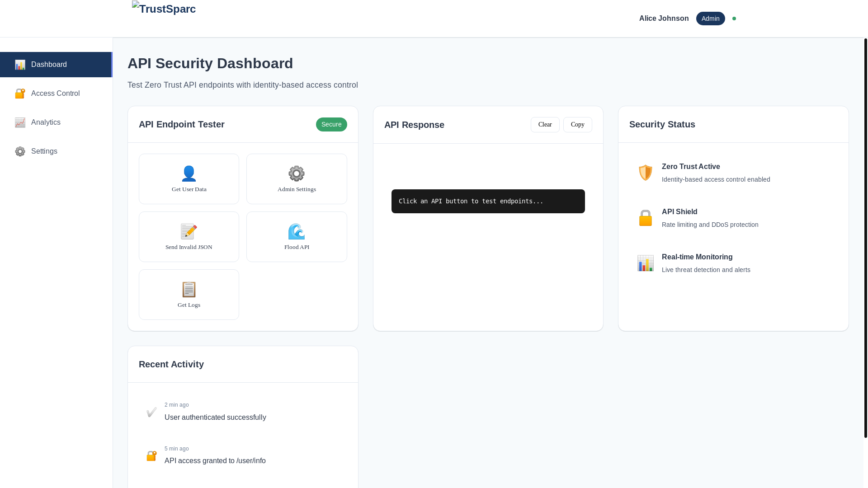Image resolution: width=868 pixels, height=488 pixels.
Task: Click the Access Control lock icon
Action: tap(20, 94)
